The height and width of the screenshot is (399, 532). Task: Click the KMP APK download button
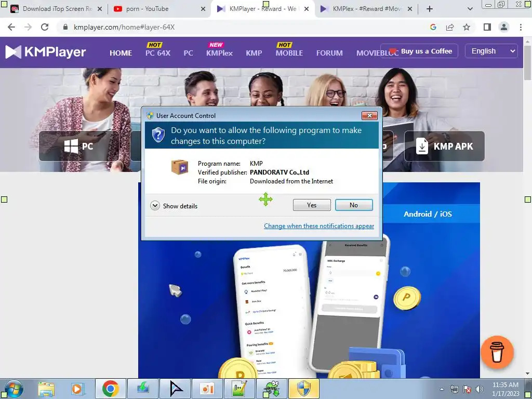(x=445, y=146)
